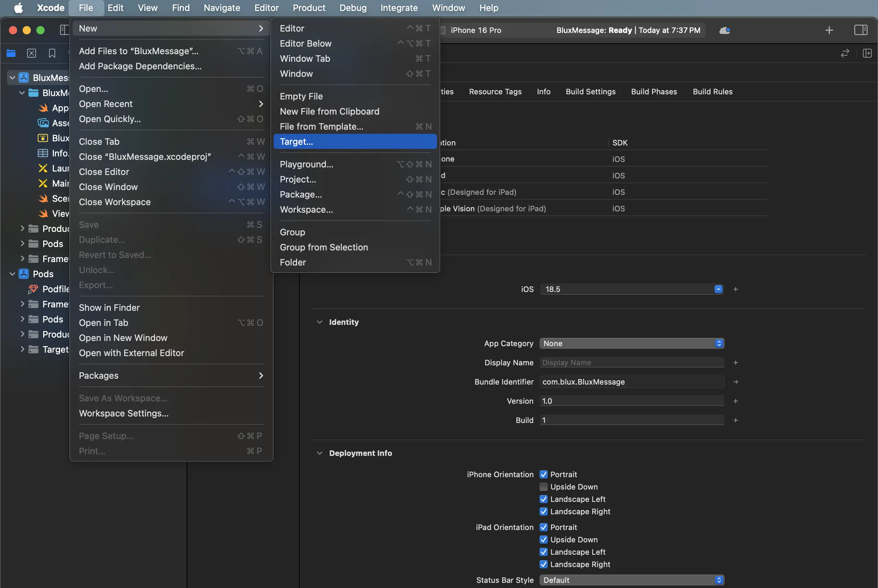Select the Info plist table icon

click(x=43, y=153)
